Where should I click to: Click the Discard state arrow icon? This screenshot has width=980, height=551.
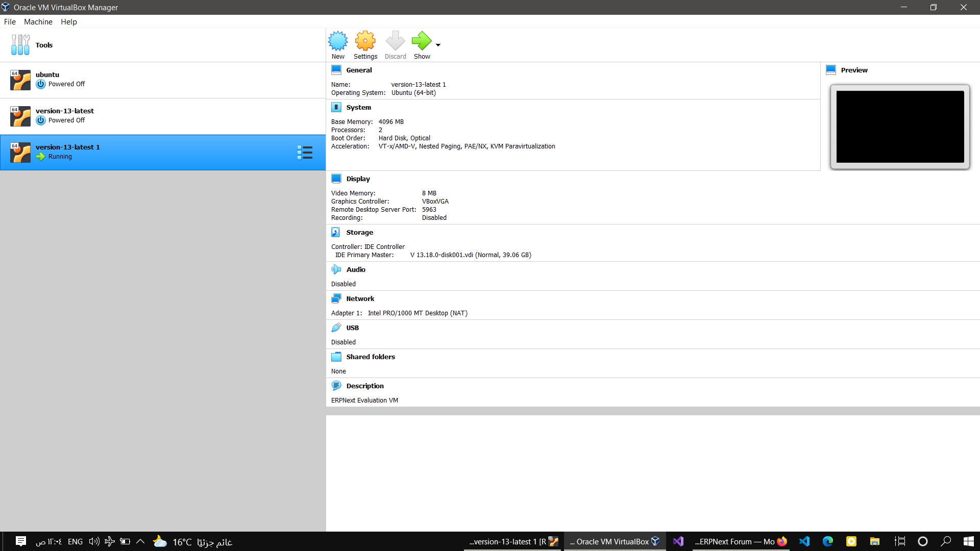tap(396, 41)
